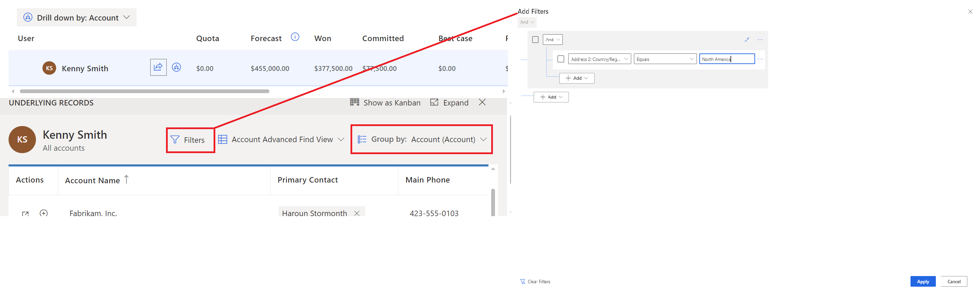Viewport: 980px width, 299px height.
Task: Open the Fabrikam, Inc. record in new window icon
Action: click(x=25, y=213)
